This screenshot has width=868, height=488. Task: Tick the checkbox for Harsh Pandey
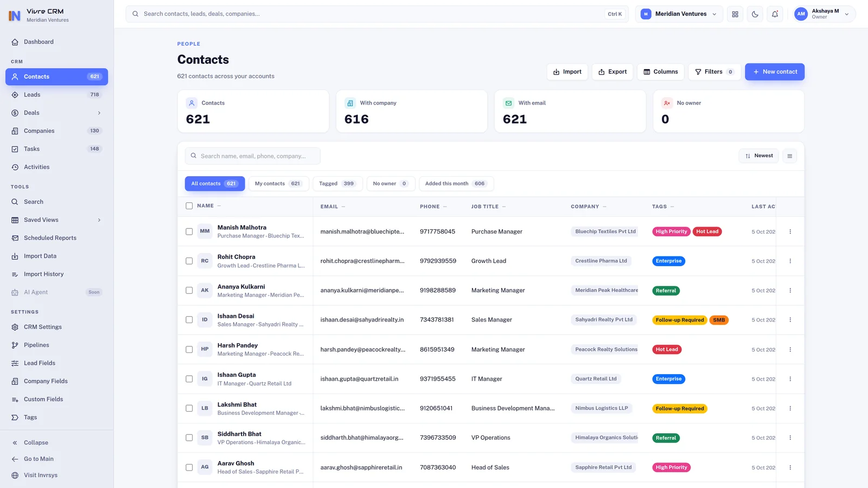189,349
